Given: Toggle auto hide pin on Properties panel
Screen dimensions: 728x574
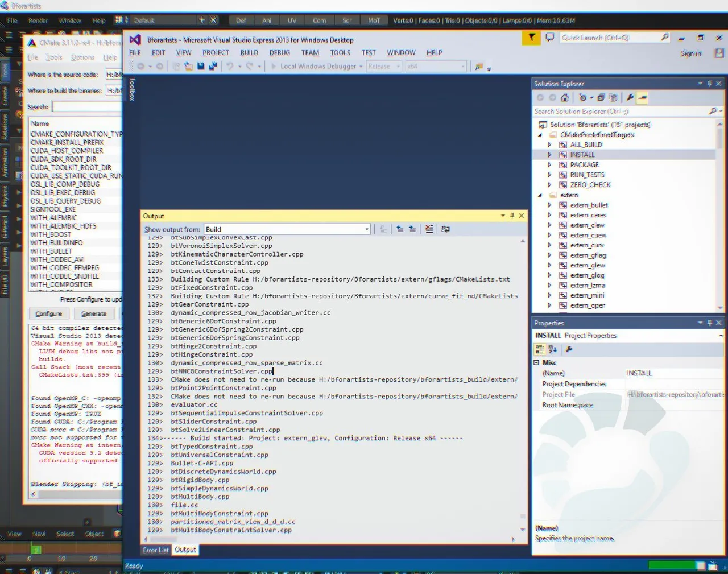Looking at the screenshot, I should [709, 323].
